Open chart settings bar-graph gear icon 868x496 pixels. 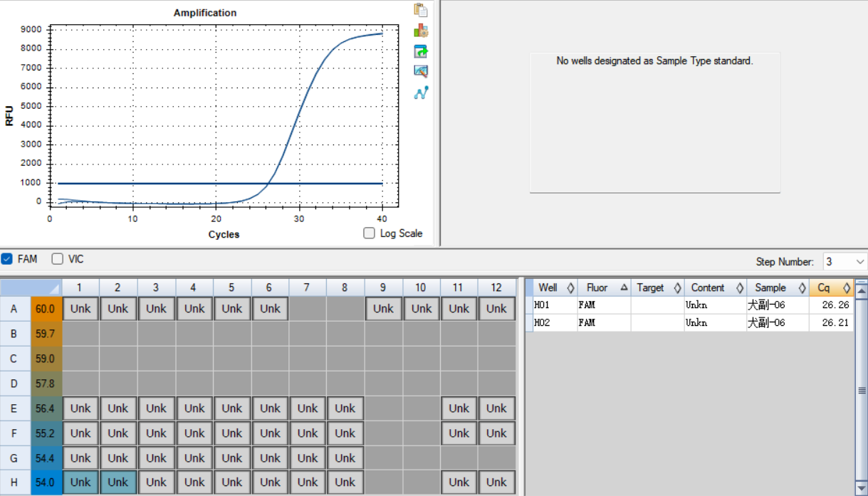point(421,31)
